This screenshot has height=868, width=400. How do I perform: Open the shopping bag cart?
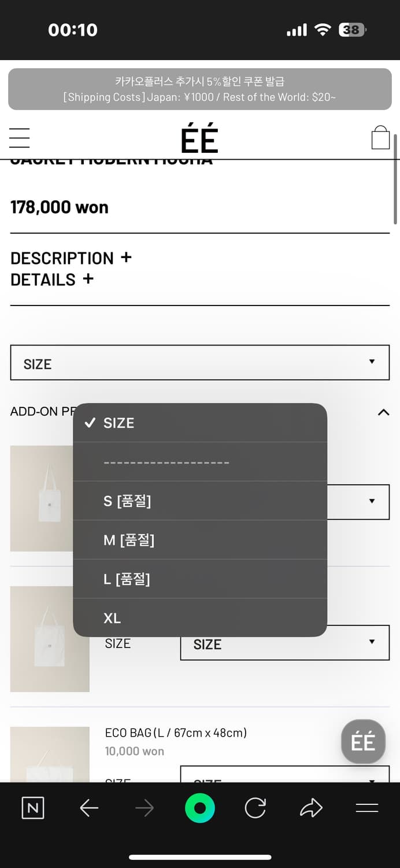(x=380, y=138)
